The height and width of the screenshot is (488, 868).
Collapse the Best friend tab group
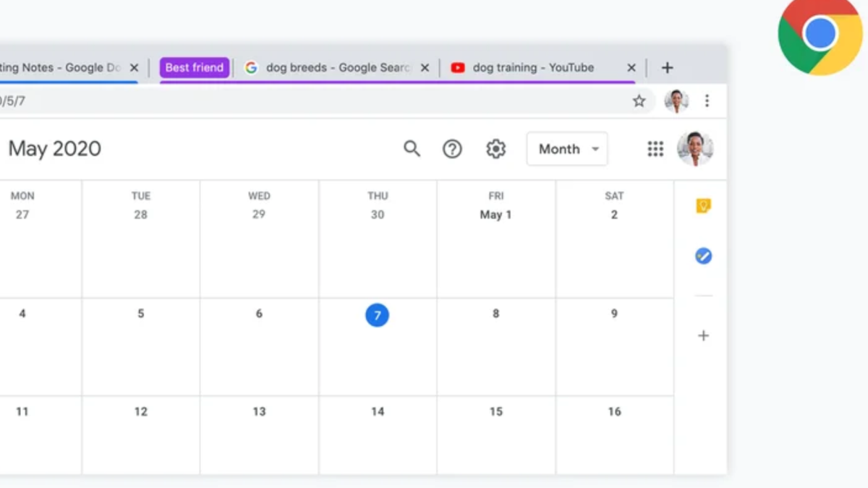pos(194,67)
